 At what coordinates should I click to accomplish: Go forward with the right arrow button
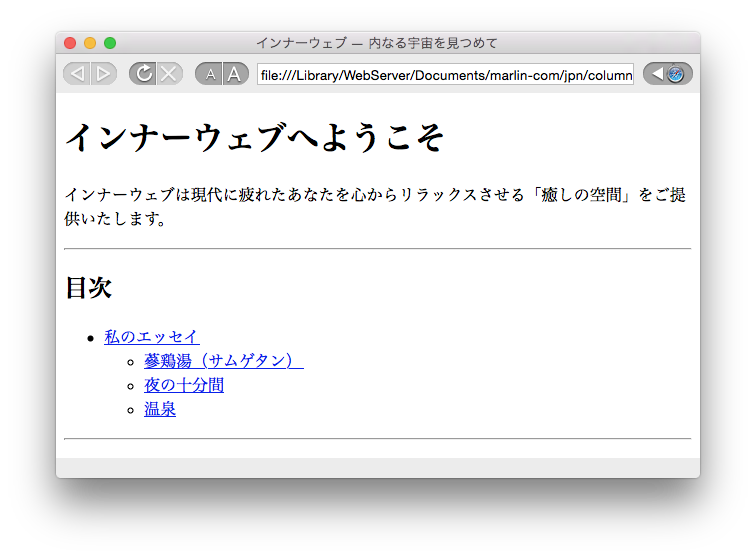tap(103, 74)
